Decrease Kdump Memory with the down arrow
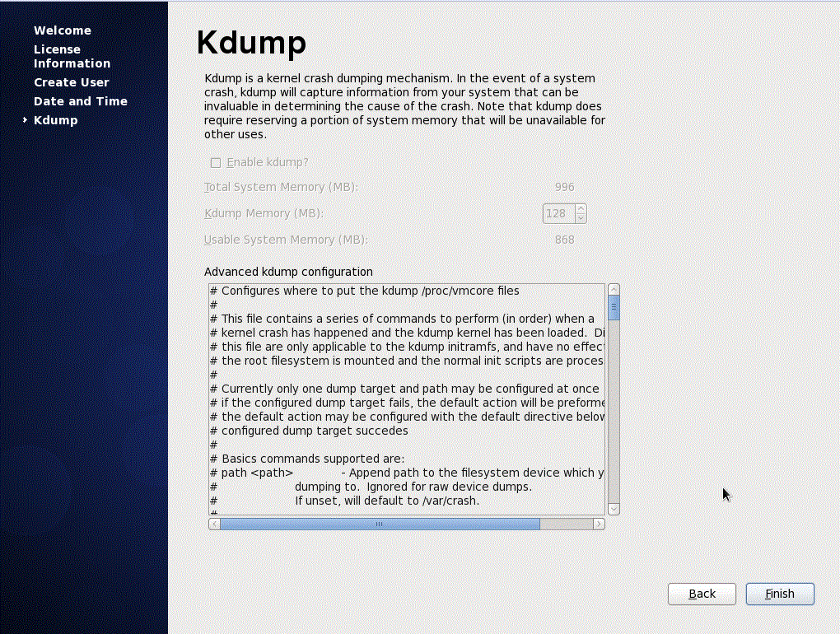This screenshot has width=840, height=634. pos(581,218)
